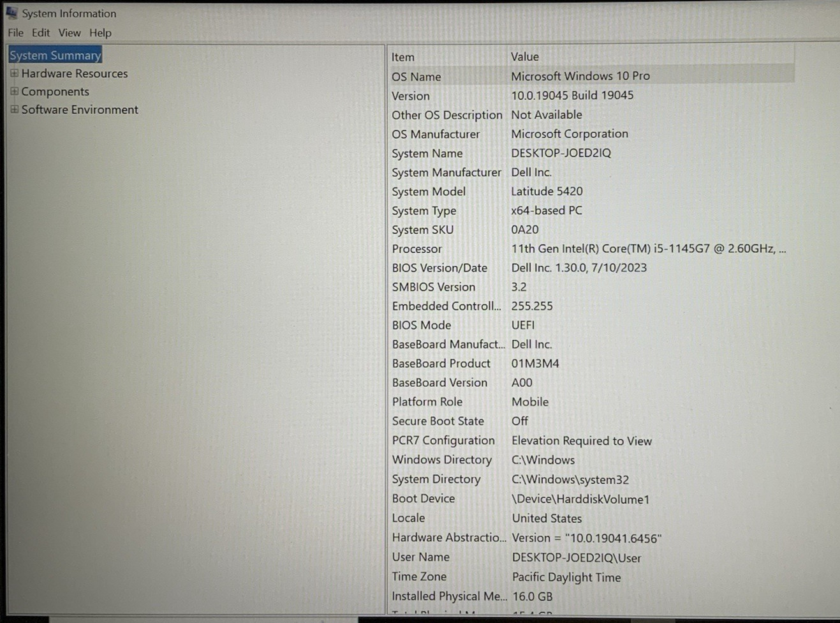
Task: Click the value 255.255
Action: tap(532, 306)
